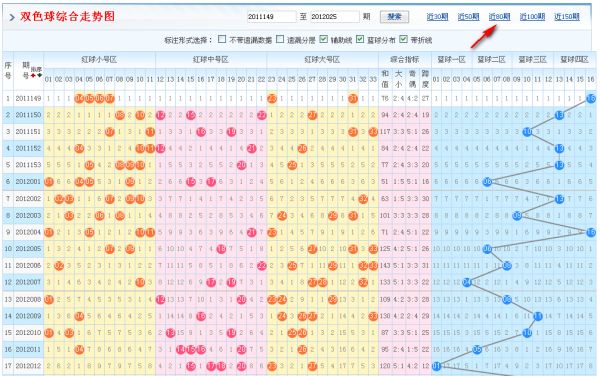
Task: Click red ball 32 in row 2012002
Action: [363, 199]
